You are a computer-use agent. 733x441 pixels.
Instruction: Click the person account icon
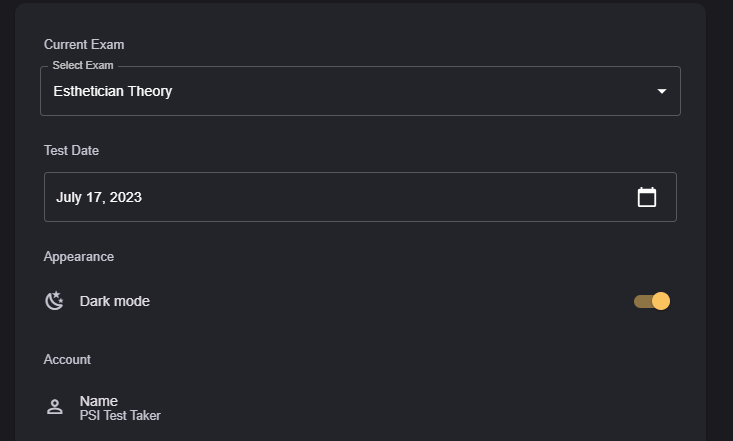[55, 407]
